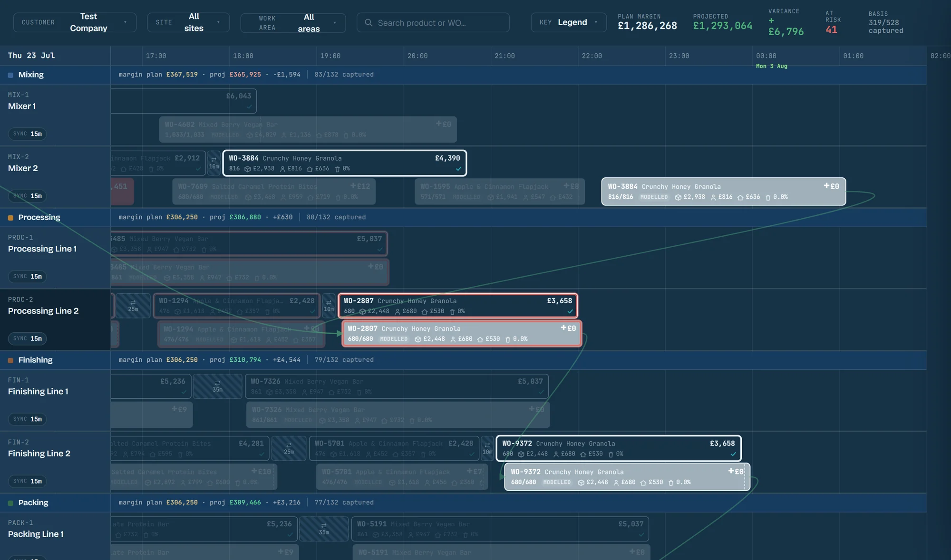Click the orange Processing color square
This screenshot has width=951, height=560.
coord(10,218)
